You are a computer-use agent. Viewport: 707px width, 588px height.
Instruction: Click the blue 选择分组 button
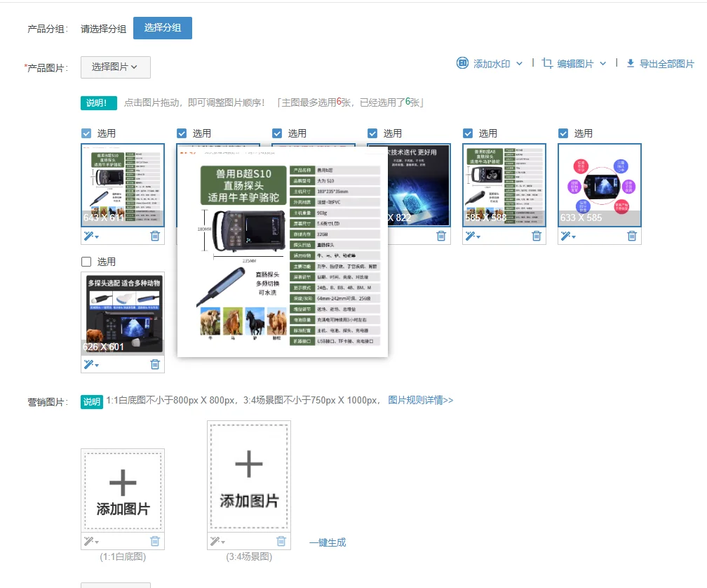coord(163,28)
